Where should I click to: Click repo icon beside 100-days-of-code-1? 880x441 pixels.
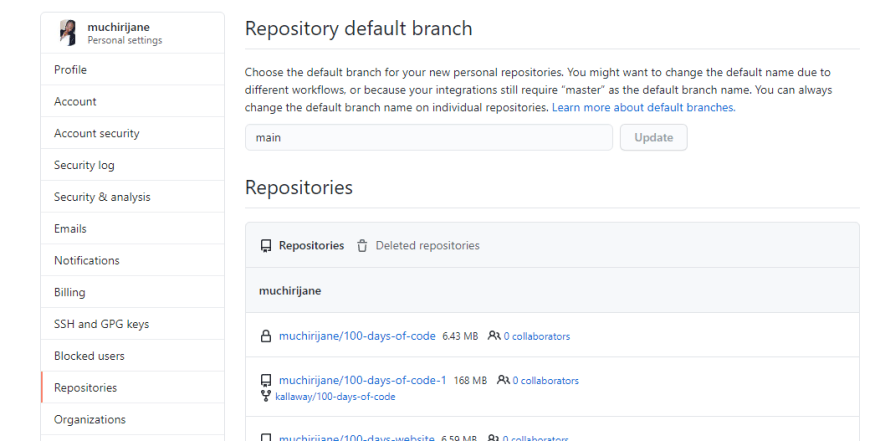(x=266, y=380)
